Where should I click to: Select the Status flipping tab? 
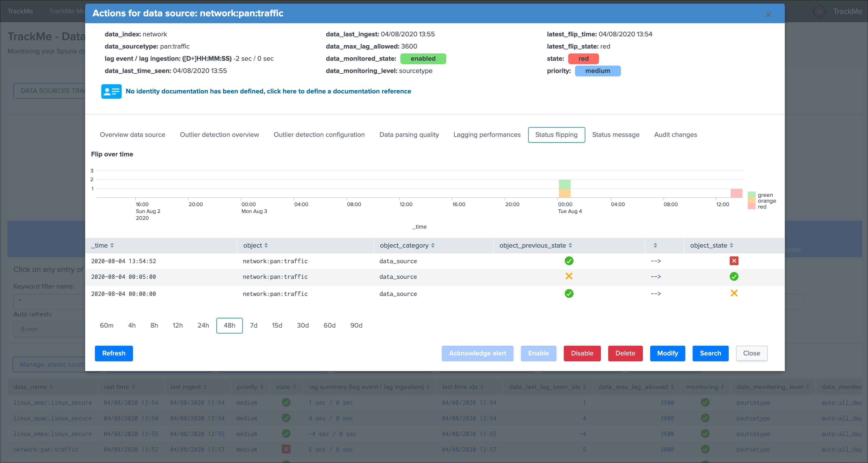point(556,135)
